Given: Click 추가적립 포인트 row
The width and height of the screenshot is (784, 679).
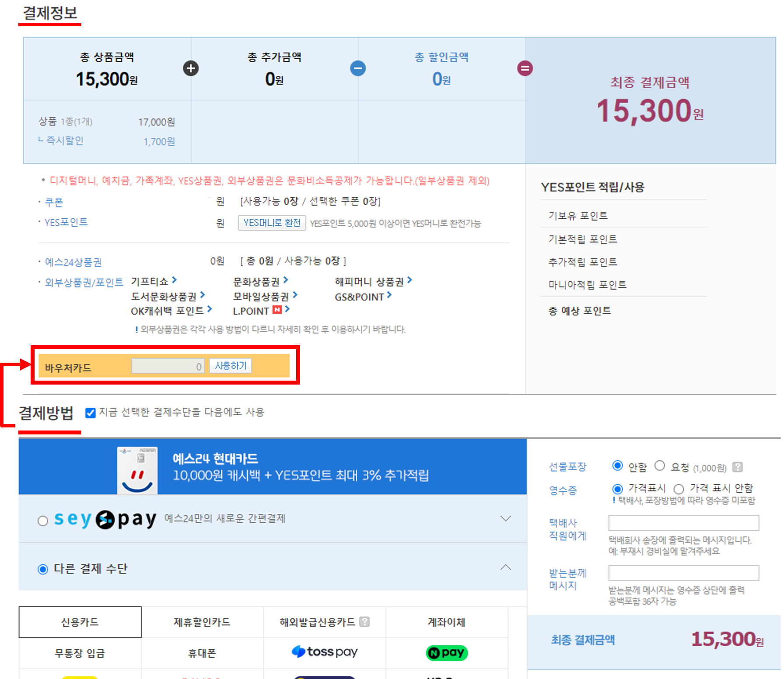Looking at the screenshot, I should tap(624, 262).
